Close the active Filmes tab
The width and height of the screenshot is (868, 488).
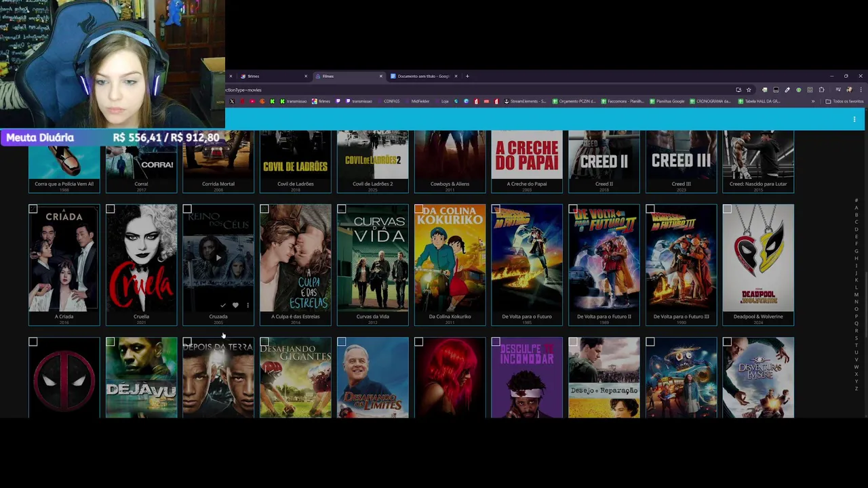[x=381, y=76]
